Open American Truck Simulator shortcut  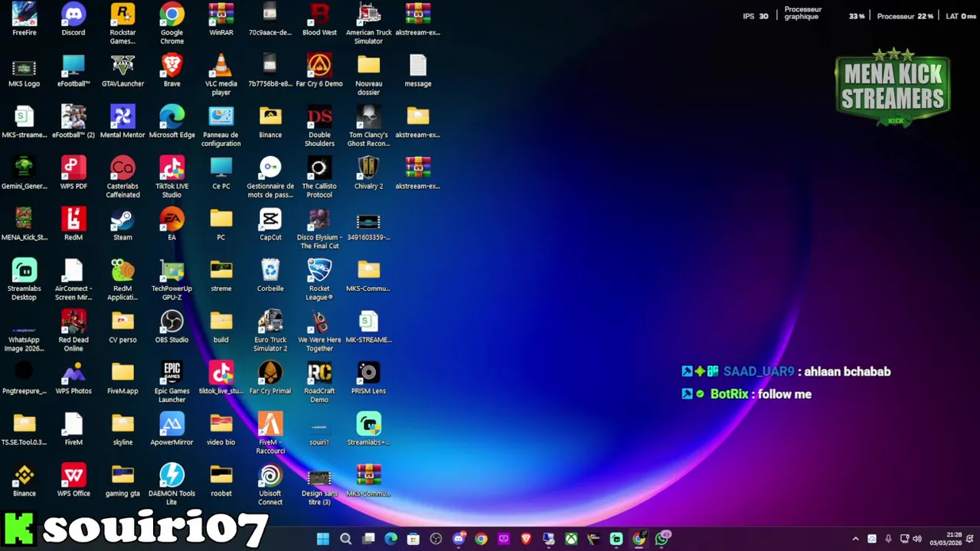(x=368, y=23)
